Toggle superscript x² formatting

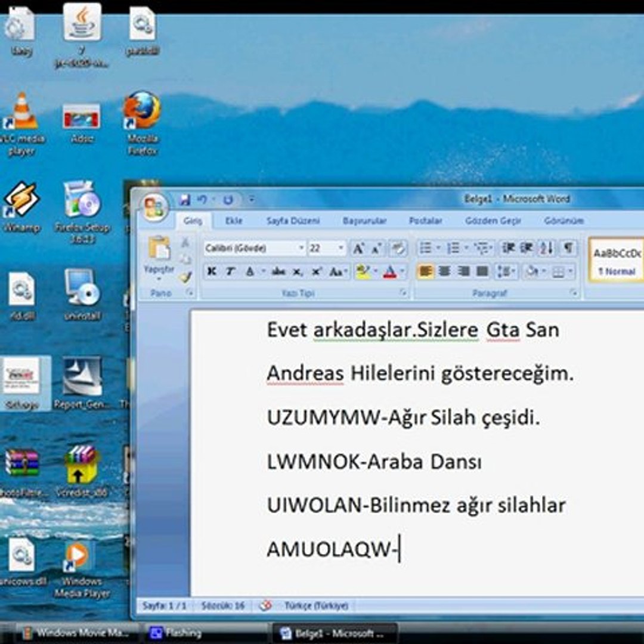coord(316,271)
